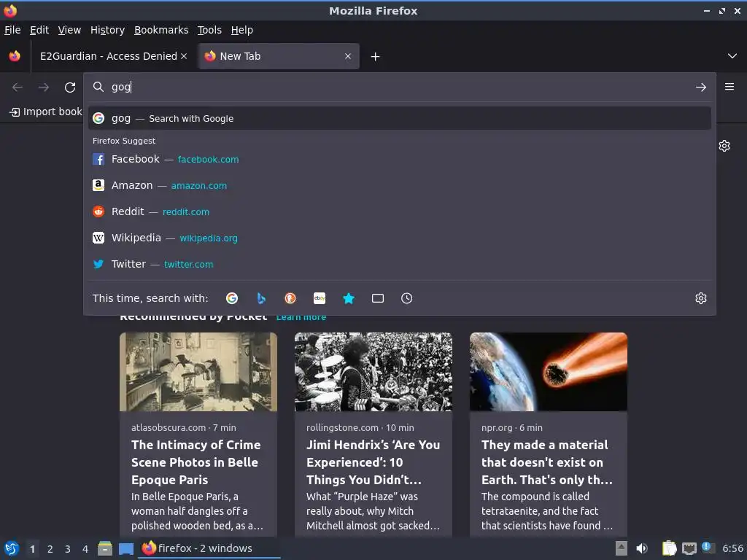
Task: Switch to workspace 2 in the pager
Action: tap(50, 549)
